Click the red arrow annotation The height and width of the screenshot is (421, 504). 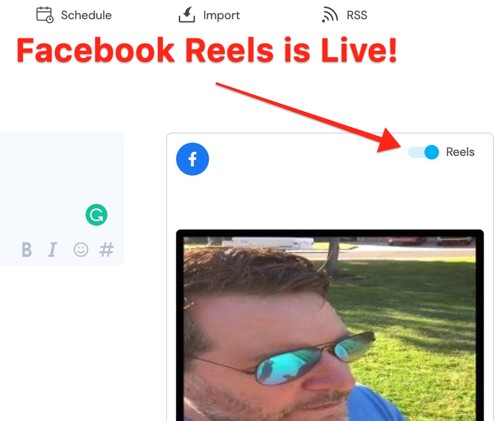(x=308, y=117)
